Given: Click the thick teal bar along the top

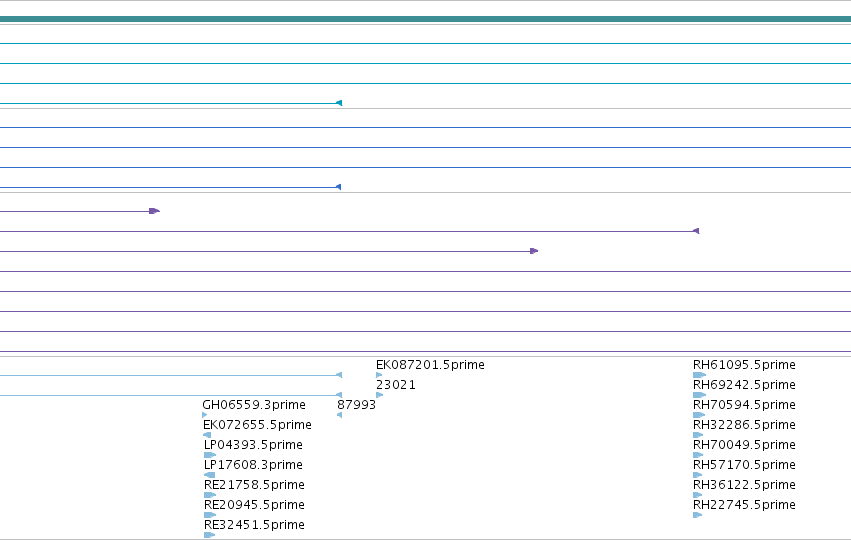Looking at the screenshot, I should coord(426,20).
